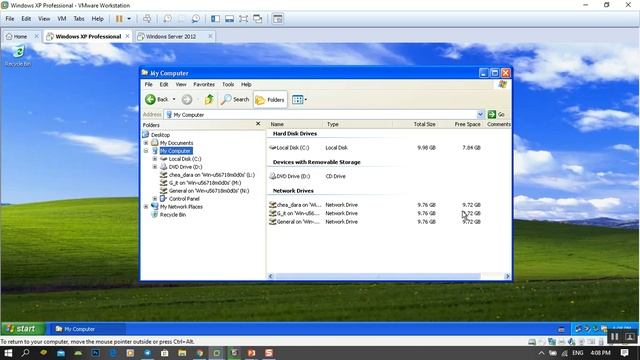Click the XP Start button
640x360 pixels.
point(22,329)
